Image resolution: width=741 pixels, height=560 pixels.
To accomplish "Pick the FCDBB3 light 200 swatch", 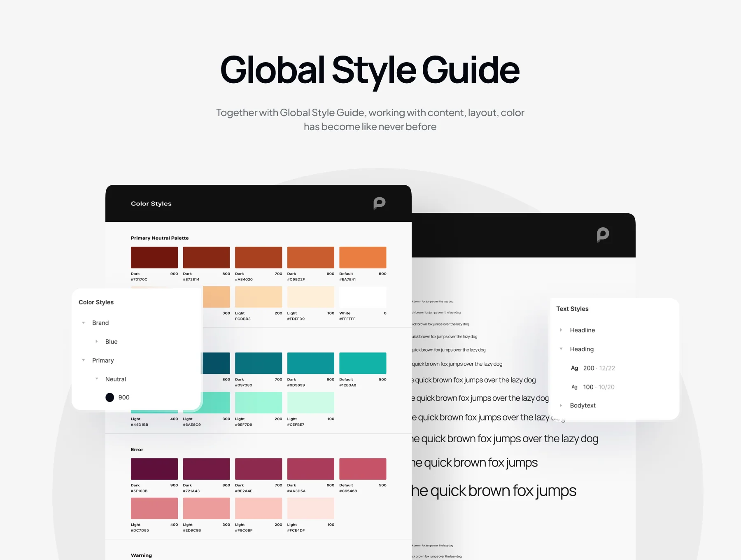I will (259, 297).
